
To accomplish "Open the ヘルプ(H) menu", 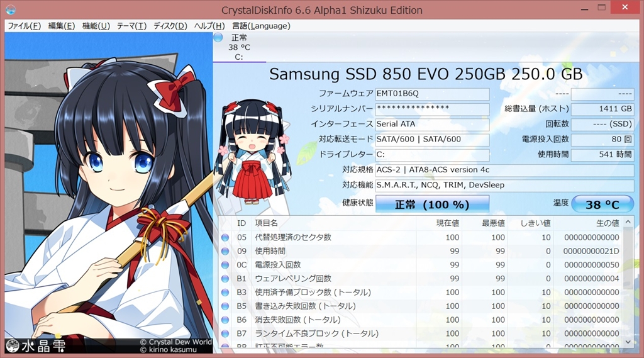I will (209, 26).
